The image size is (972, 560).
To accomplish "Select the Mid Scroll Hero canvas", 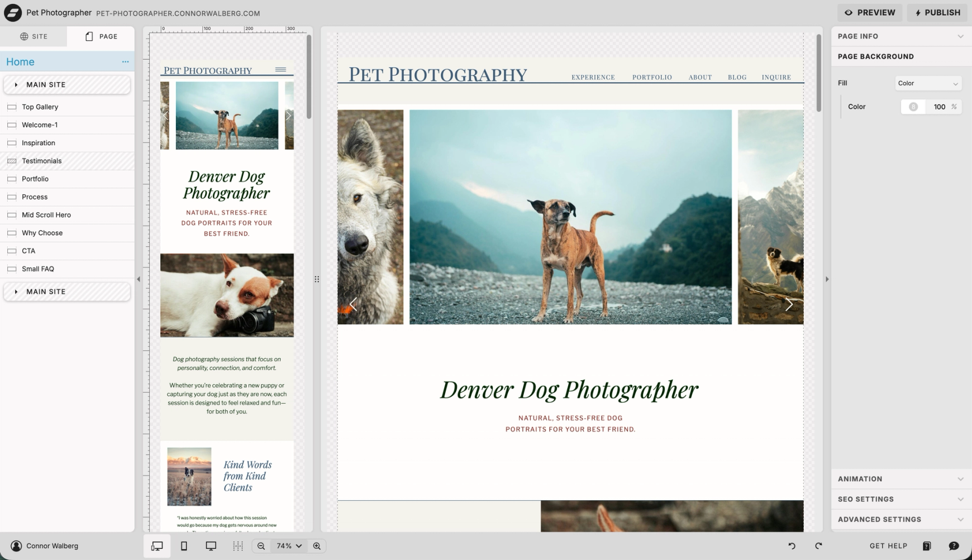I will (x=67, y=215).
